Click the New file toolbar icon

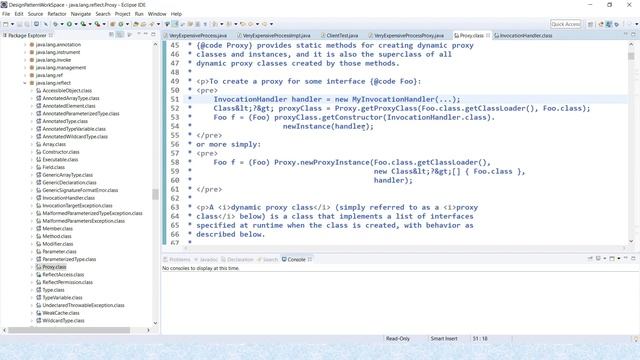(5, 24)
